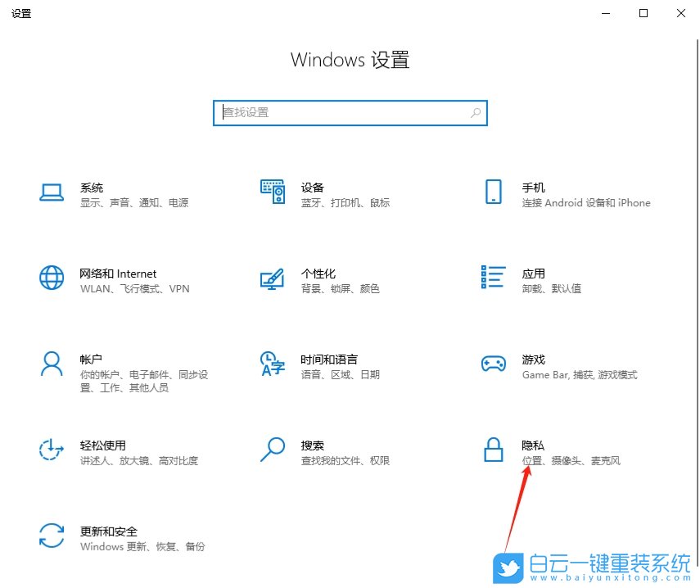
Task: Select the 轻松使用 ease of access icon
Action: pos(52,449)
